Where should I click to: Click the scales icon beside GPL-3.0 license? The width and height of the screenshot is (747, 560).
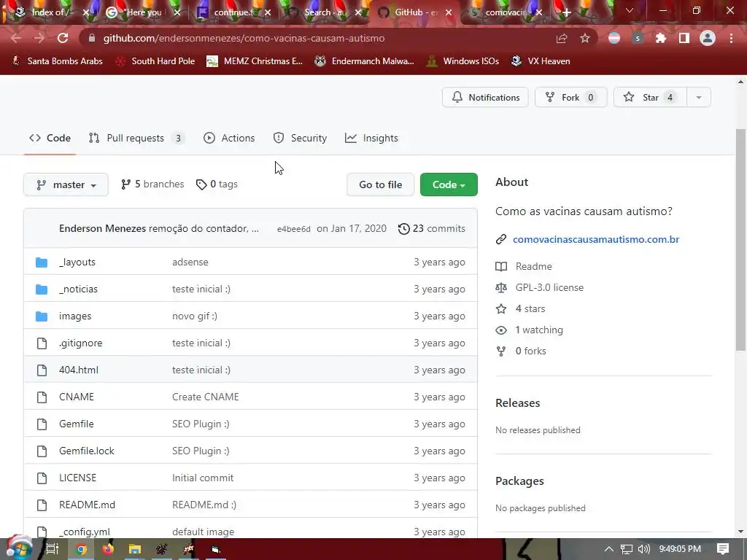point(500,287)
